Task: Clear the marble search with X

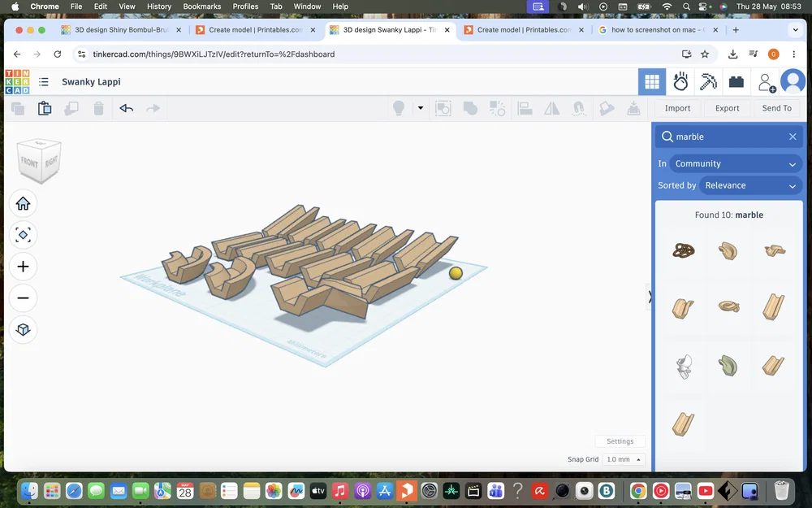Action: [x=793, y=137]
